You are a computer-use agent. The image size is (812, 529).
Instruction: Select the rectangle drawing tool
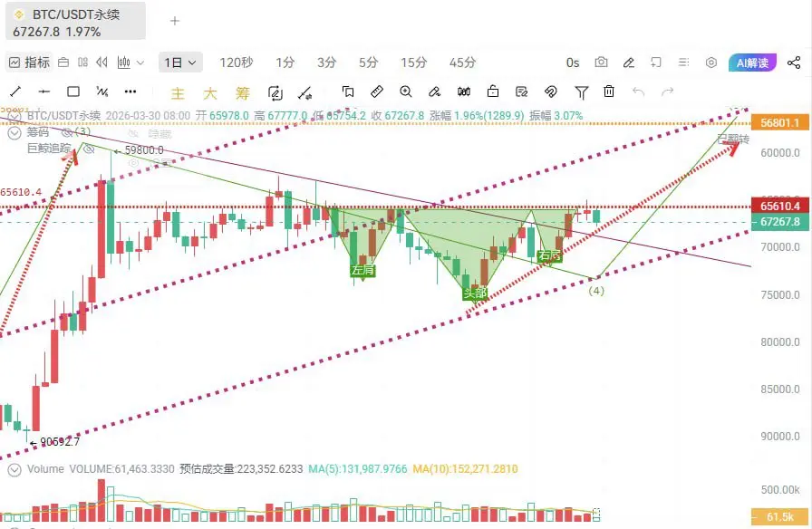(x=73, y=91)
